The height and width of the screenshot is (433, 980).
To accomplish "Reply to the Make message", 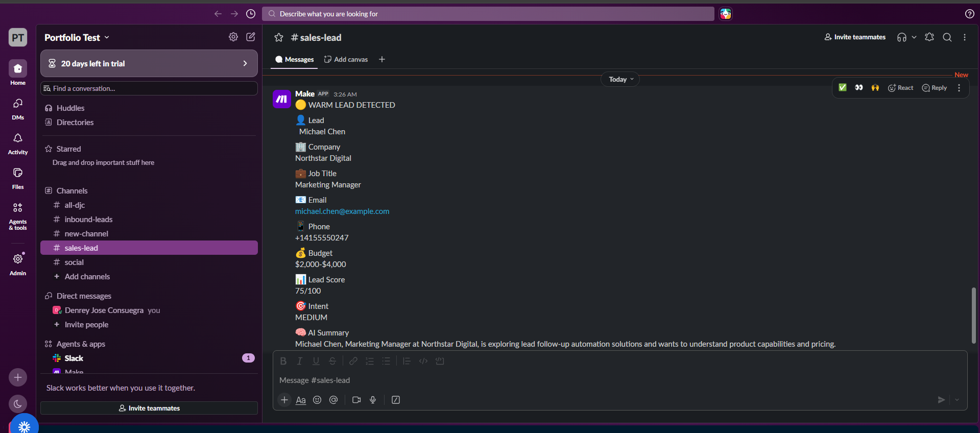I will [935, 88].
